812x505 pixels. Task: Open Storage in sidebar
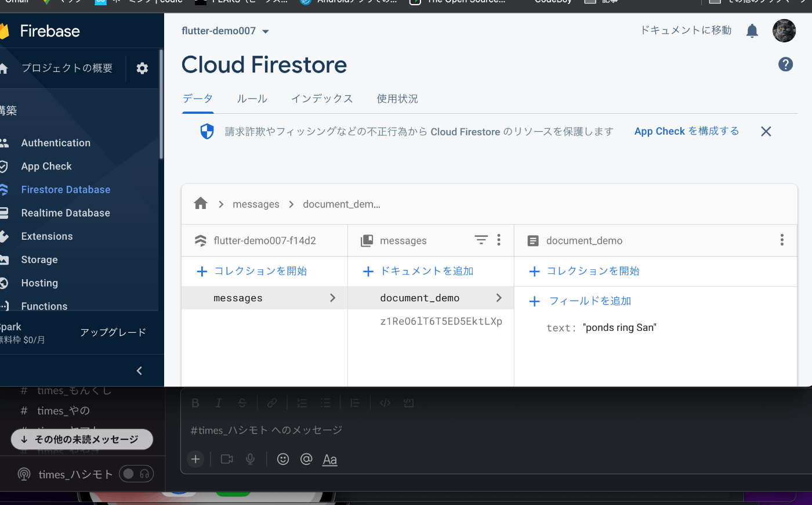[39, 259]
